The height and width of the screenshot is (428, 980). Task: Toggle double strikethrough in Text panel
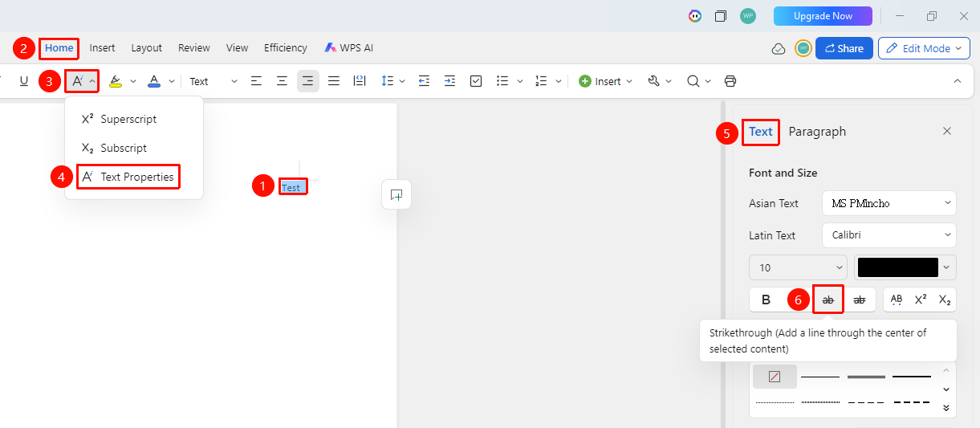(860, 300)
